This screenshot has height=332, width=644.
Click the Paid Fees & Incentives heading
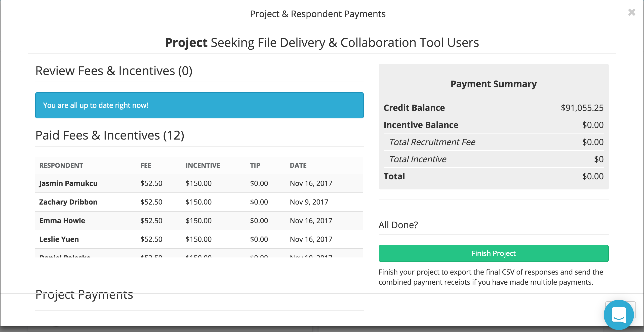coord(110,136)
